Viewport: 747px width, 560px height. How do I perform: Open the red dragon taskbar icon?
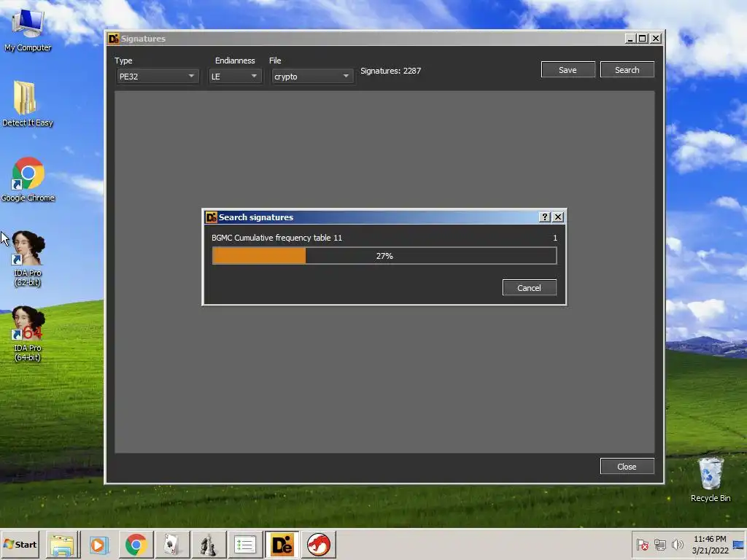click(x=318, y=545)
